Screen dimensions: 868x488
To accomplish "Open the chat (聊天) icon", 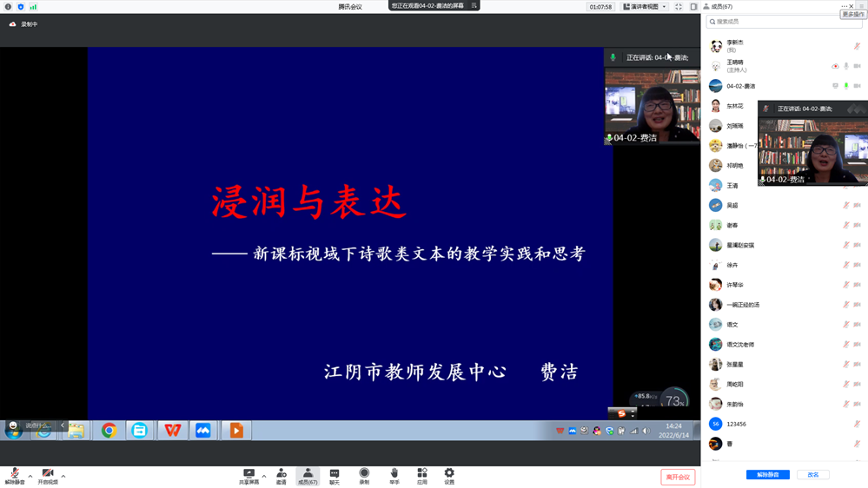I will 334,473.
